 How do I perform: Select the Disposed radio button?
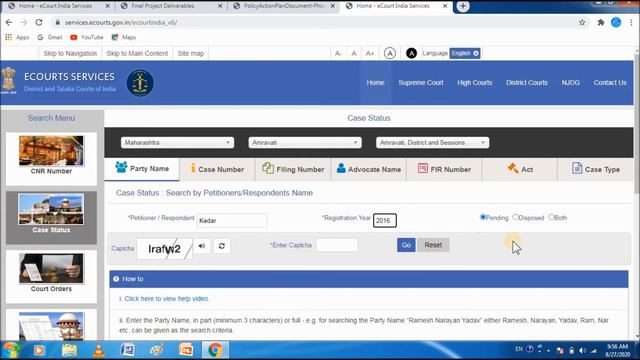click(516, 217)
